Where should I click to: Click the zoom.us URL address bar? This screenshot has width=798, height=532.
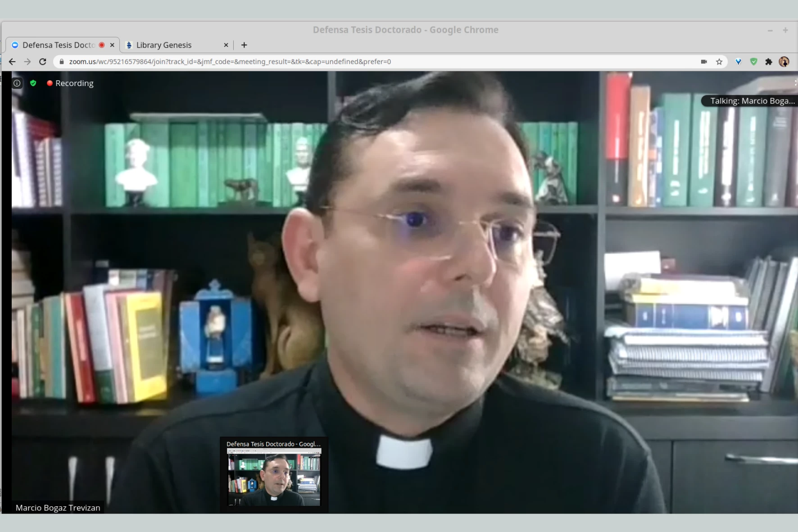[315, 62]
